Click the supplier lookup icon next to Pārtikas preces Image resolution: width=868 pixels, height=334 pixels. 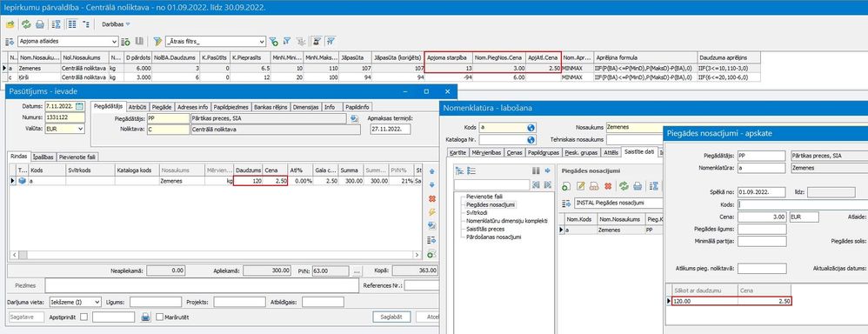tap(354, 118)
